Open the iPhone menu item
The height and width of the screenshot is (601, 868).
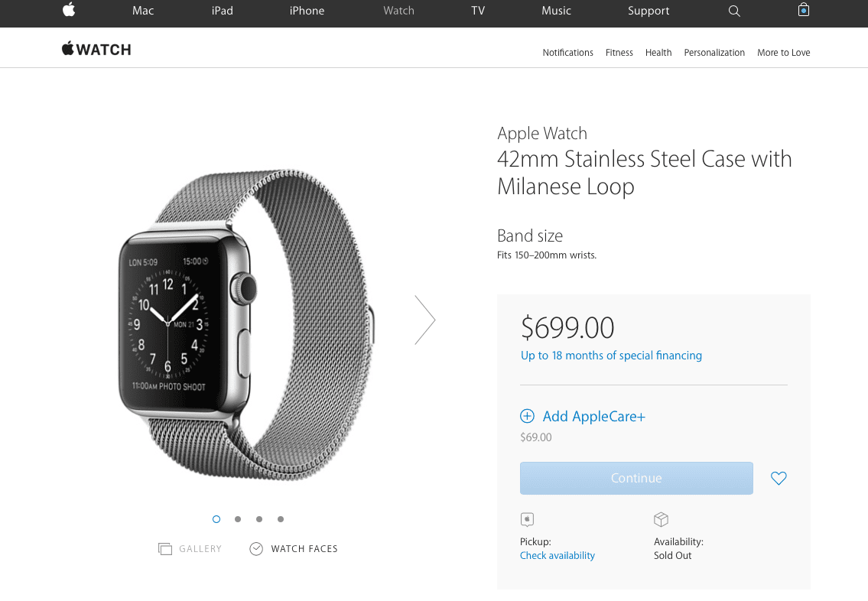(x=307, y=11)
